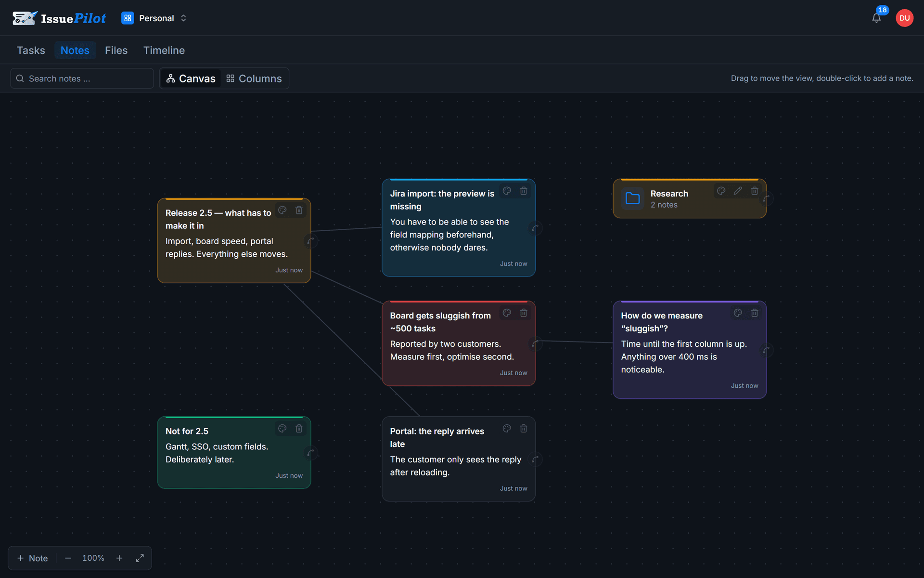Change color of Release 2.5 note
924x578 pixels.
pyautogui.click(x=282, y=210)
